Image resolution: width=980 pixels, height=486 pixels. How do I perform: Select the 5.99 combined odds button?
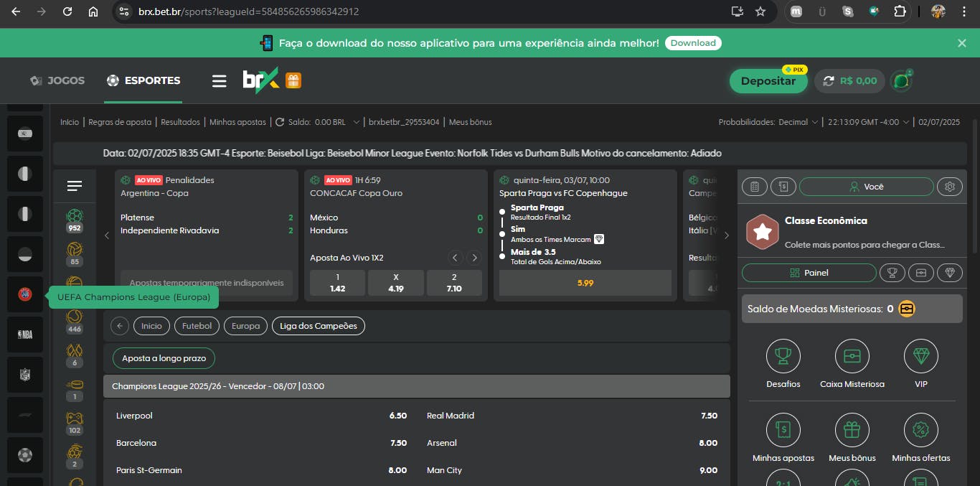pos(585,283)
